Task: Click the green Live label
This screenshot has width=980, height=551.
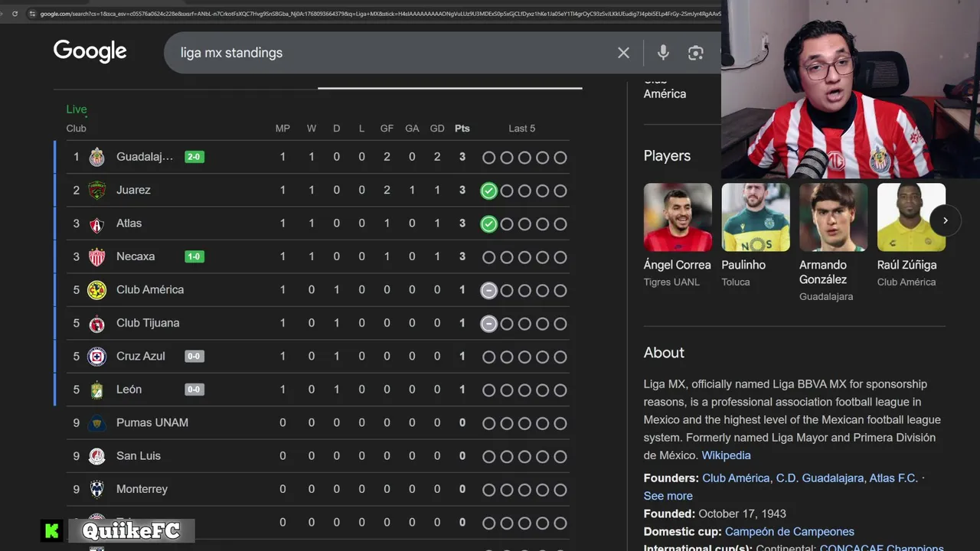Action: 77,109
